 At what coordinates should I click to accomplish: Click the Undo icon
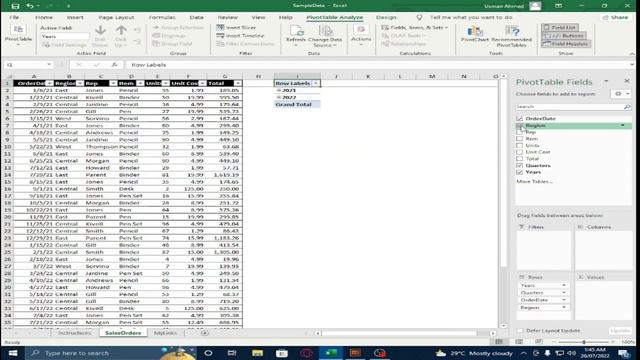(x=29, y=6)
